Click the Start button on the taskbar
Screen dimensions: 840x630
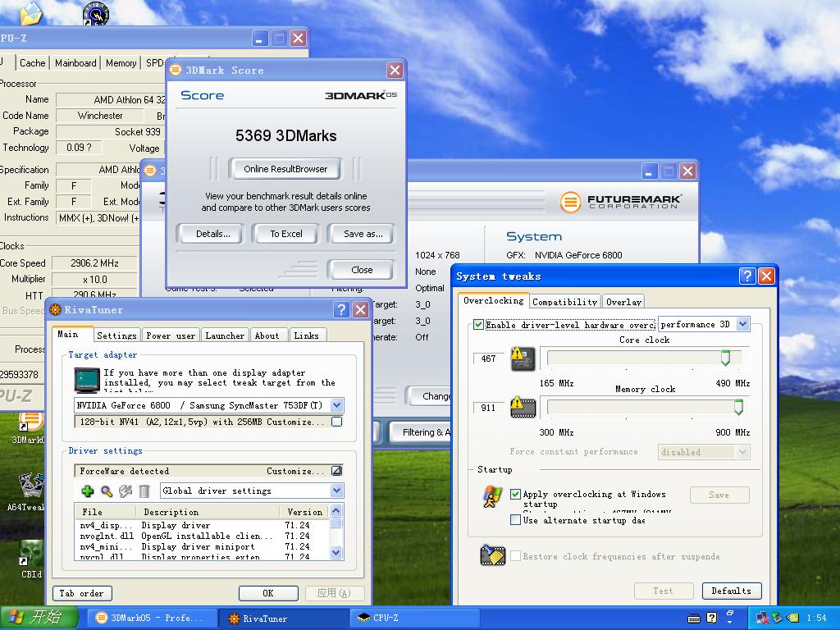click(x=39, y=618)
